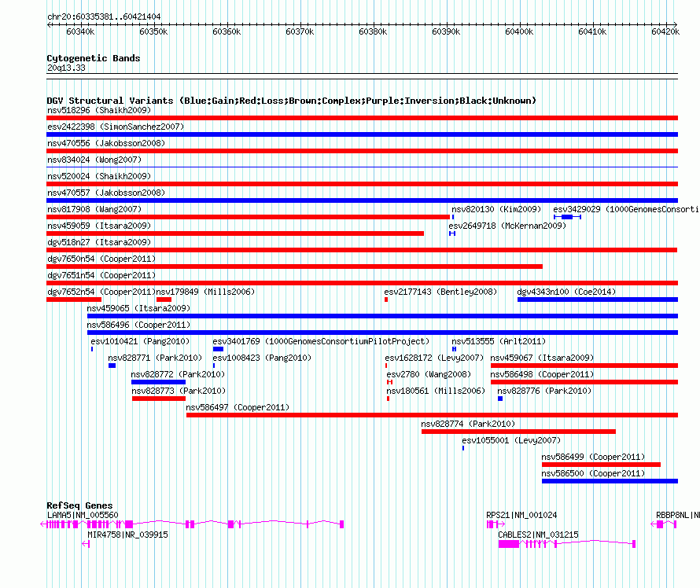Open the nsv180561 (Mills2006) red marker

pos(388,399)
